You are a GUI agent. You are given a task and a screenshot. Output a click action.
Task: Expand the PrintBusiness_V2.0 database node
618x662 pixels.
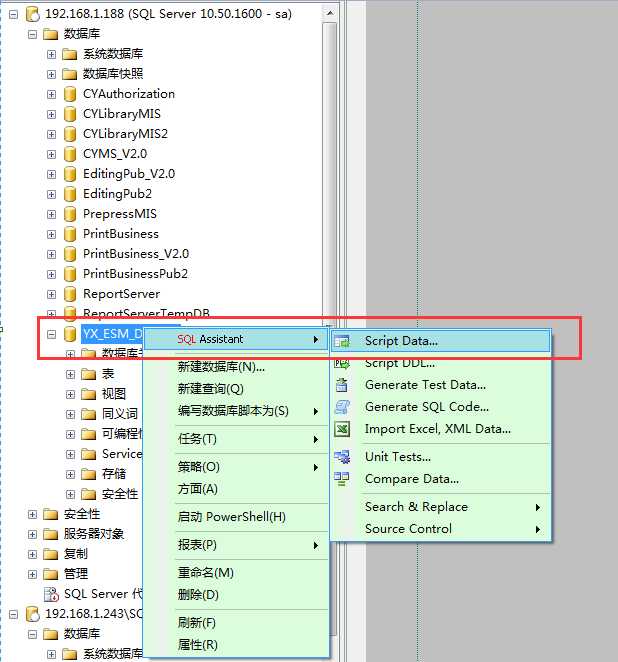(x=52, y=254)
